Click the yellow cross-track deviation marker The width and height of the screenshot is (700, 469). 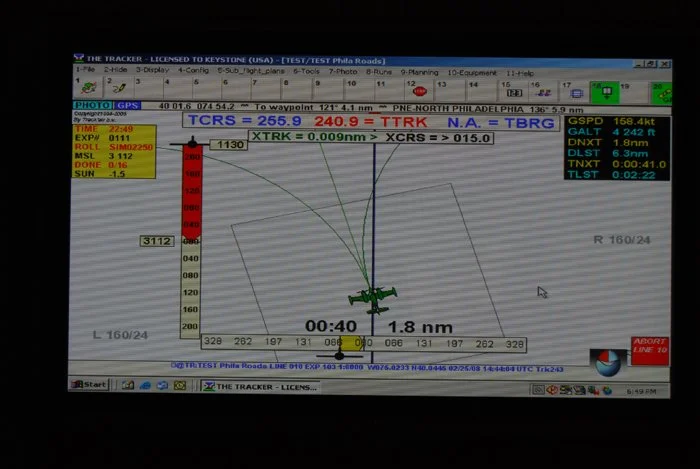pyautogui.click(x=351, y=343)
